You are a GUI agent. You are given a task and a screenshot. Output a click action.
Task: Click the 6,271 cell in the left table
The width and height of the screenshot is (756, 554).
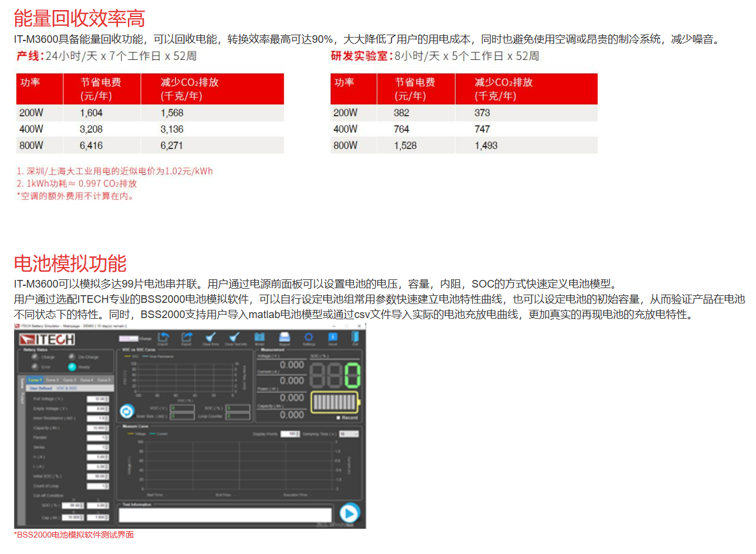pos(172,146)
